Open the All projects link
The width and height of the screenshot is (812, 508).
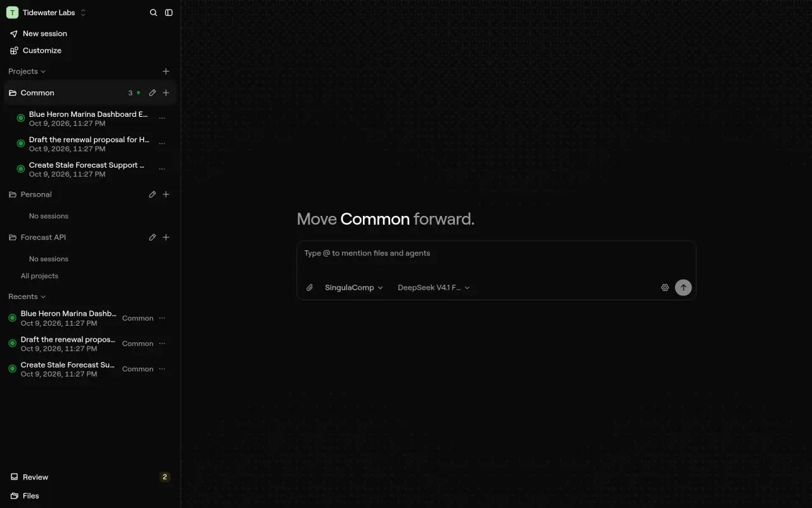pos(39,276)
